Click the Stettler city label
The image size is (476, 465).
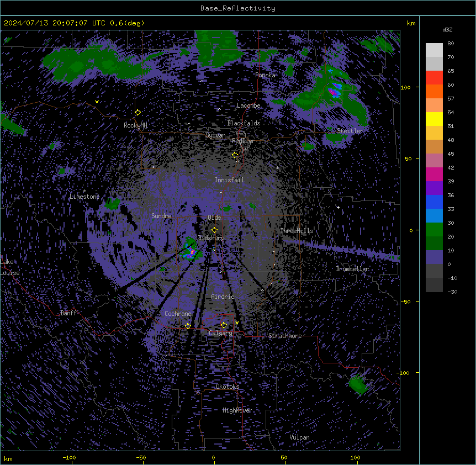[x=350, y=131]
